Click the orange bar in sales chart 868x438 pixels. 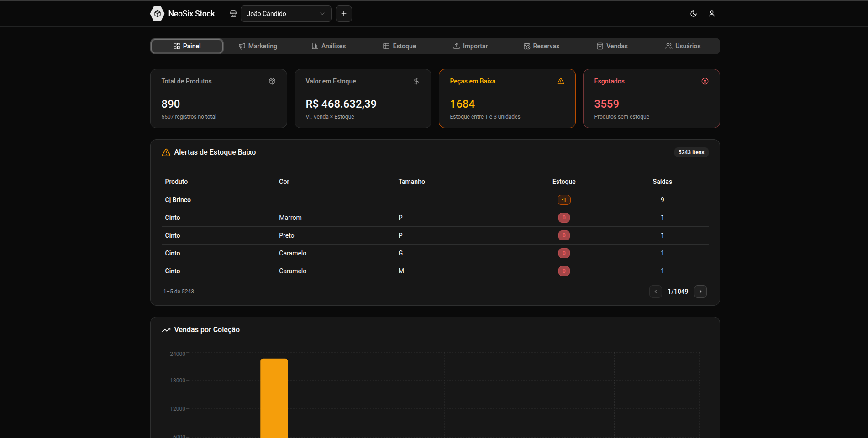pos(274,398)
